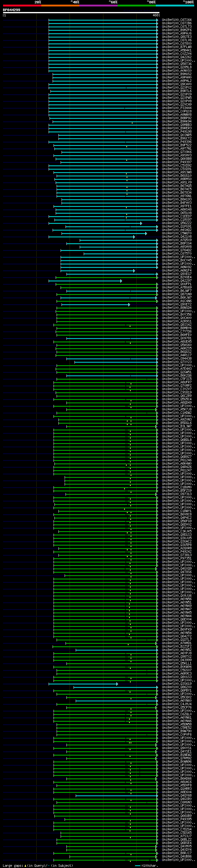Screen dimensions: 197x868
Task: Open the UniRef100_C9S819 entry
Action: 176,393
